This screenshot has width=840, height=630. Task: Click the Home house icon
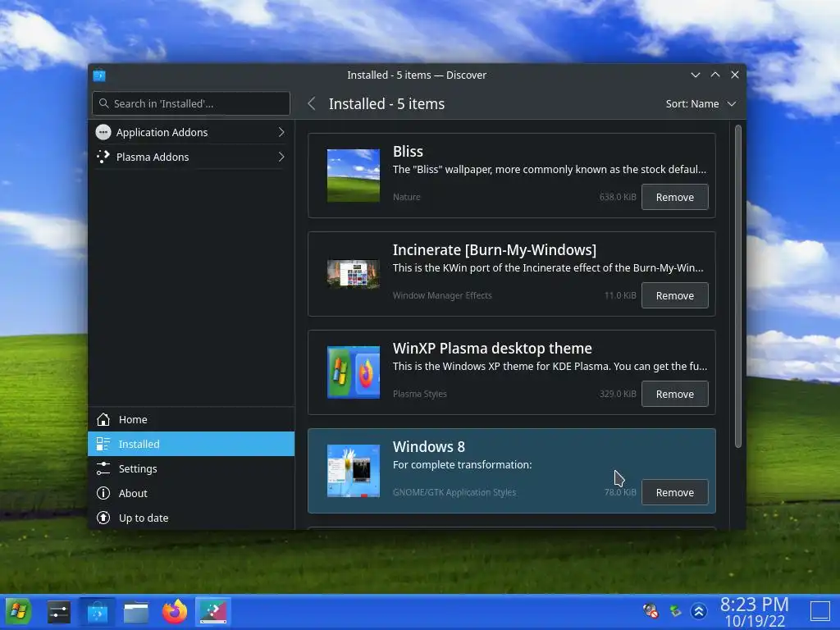[103, 419]
